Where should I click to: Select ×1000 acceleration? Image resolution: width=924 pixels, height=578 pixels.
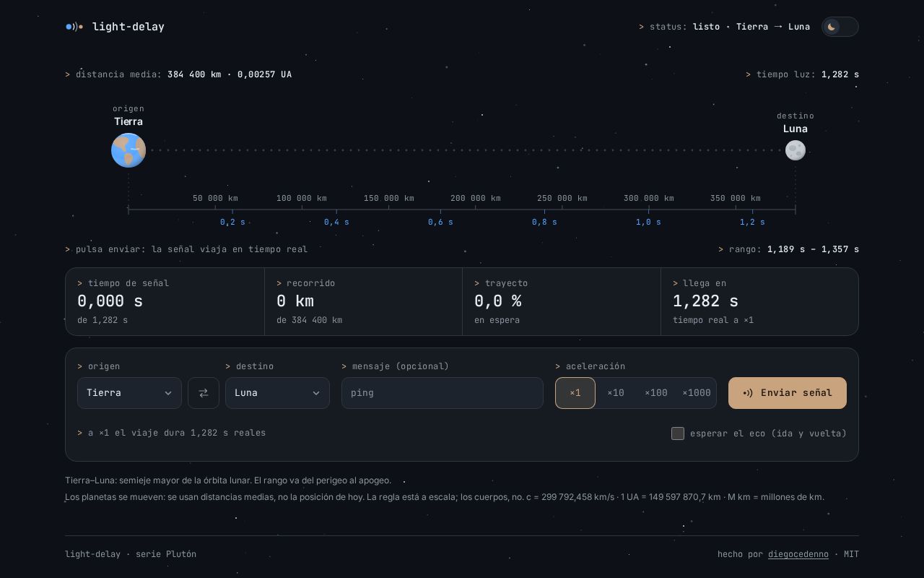click(697, 393)
